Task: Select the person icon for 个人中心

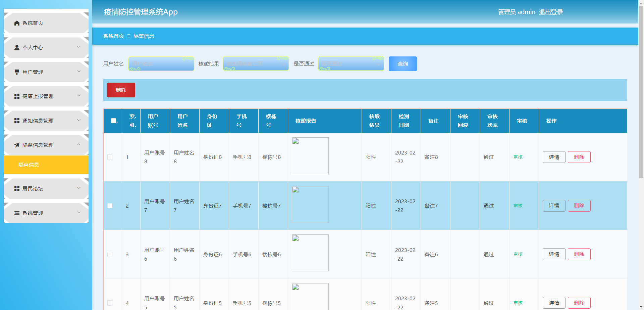Action: (16, 47)
